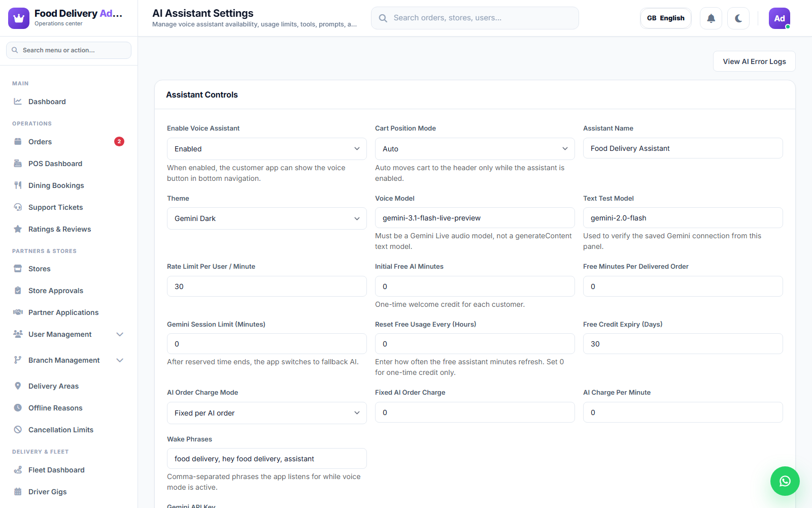Click the Support Tickets headset icon

[18, 207]
